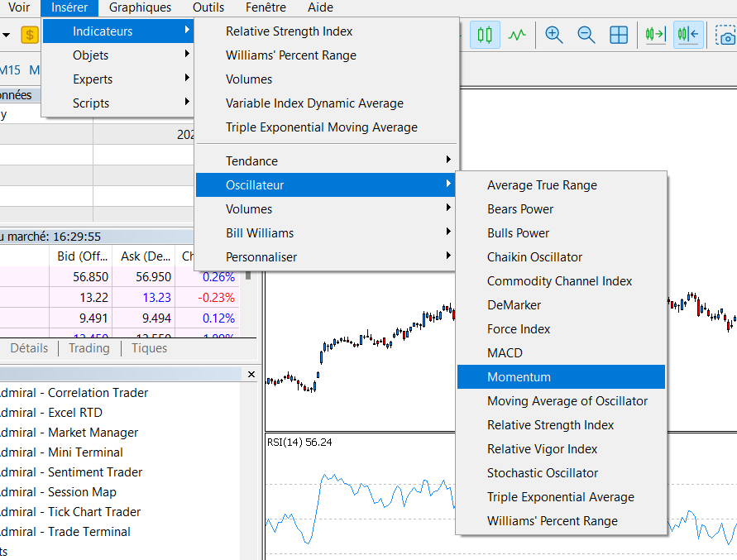Select recent Williams' Percent Range indicator
This screenshot has width=737, height=560.
coord(326,55)
